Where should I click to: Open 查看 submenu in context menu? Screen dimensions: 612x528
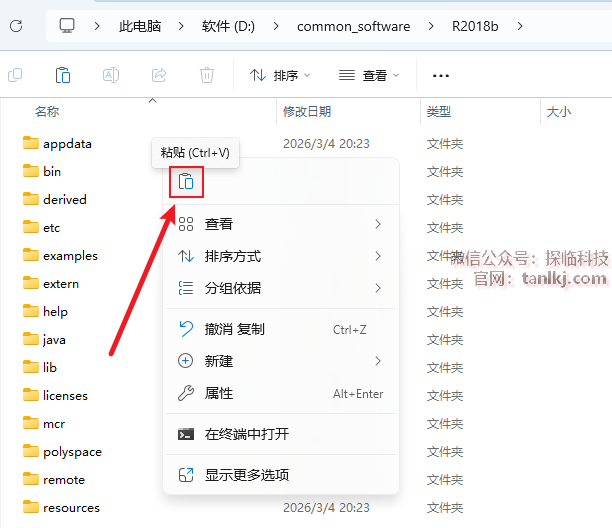point(281,224)
